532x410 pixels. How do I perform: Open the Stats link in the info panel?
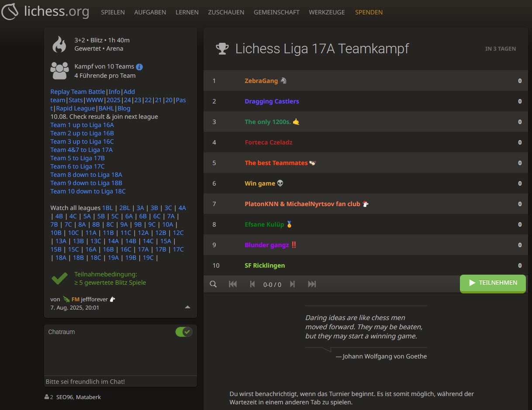point(76,100)
